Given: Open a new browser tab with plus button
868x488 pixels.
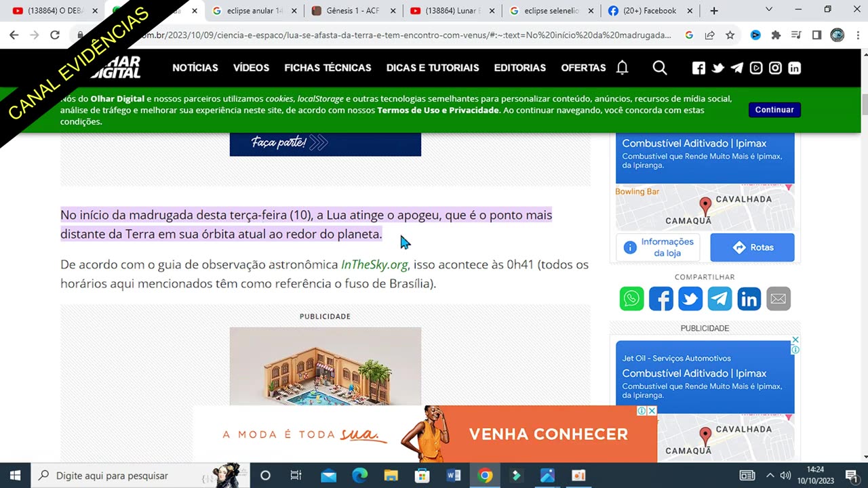Looking at the screenshot, I should [713, 11].
